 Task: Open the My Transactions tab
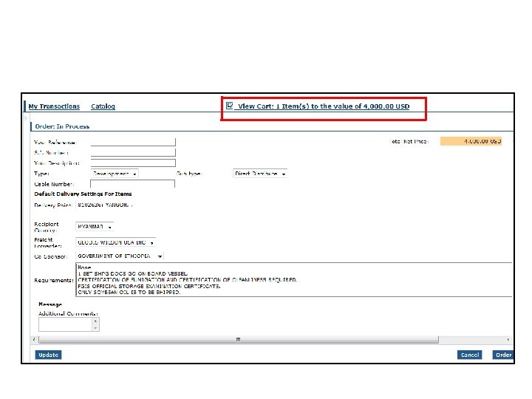54,106
